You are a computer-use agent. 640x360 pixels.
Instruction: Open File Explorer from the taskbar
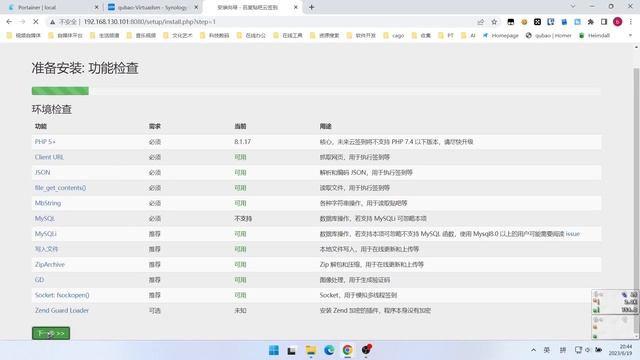pos(311,350)
